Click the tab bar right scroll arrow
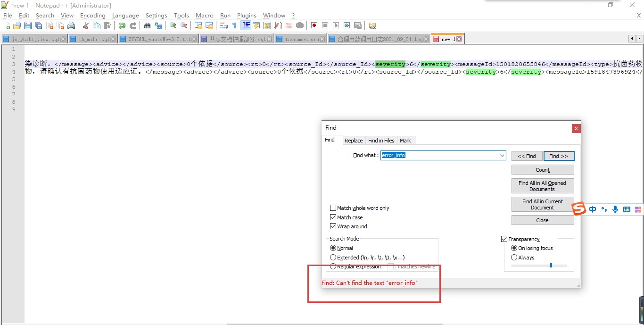The height and width of the screenshot is (325, 644). pyautogui.click(x=640, y=39)
